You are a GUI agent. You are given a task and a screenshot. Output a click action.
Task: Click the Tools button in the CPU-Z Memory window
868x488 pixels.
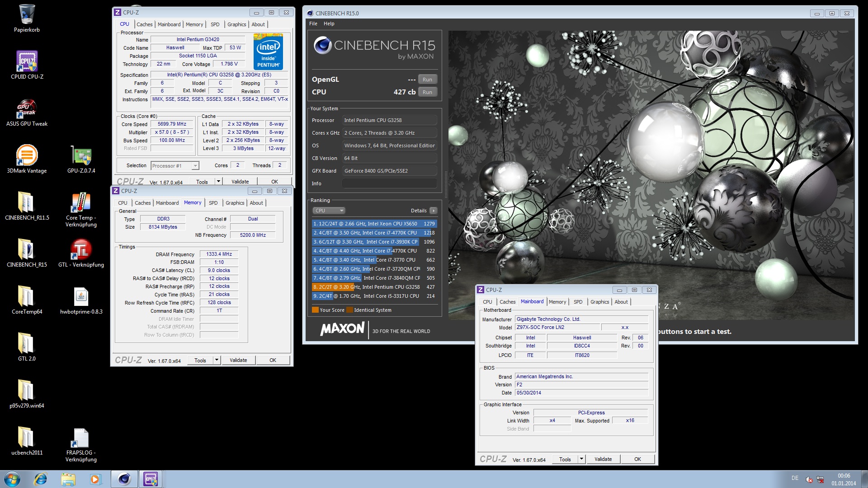(x=200, y=360)
